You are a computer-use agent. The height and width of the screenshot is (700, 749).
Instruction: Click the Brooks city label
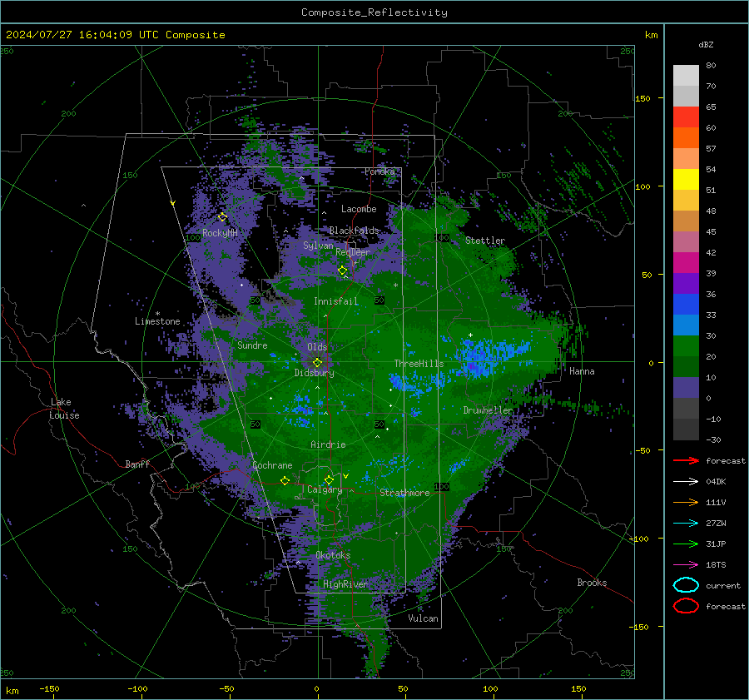[592, 583]
